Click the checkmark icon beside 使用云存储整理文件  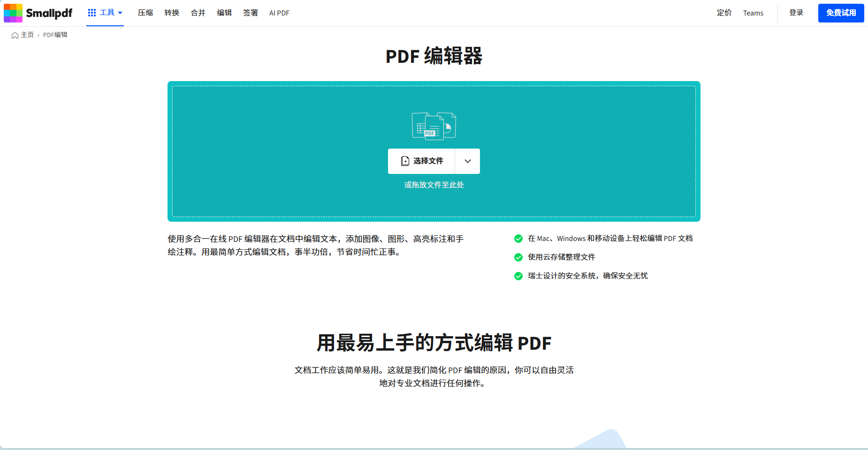pos(518,257)
